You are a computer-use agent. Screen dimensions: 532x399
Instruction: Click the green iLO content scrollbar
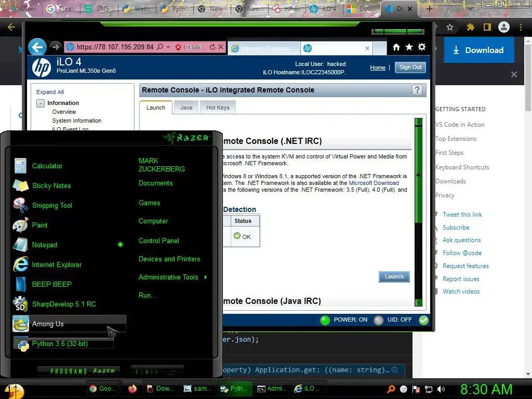point(418,174)
